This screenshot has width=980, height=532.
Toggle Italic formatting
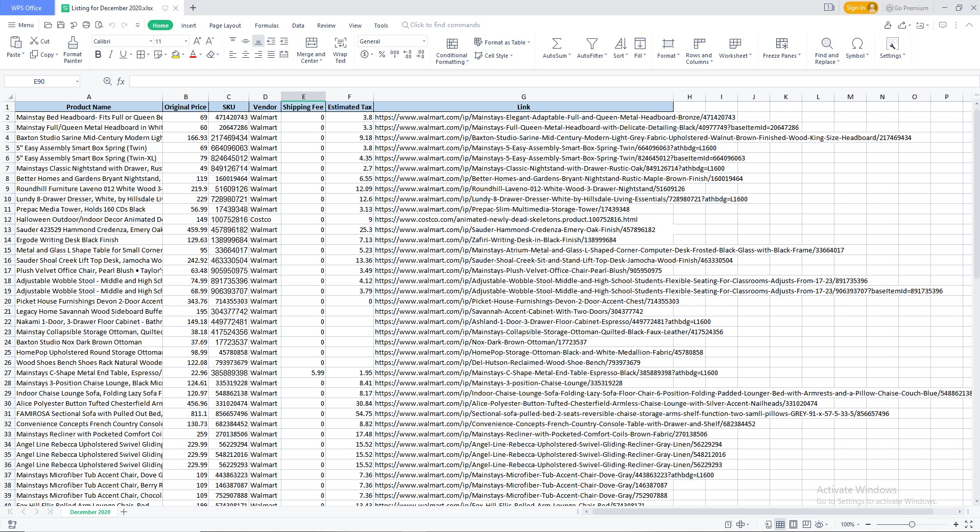click(110, 55)
